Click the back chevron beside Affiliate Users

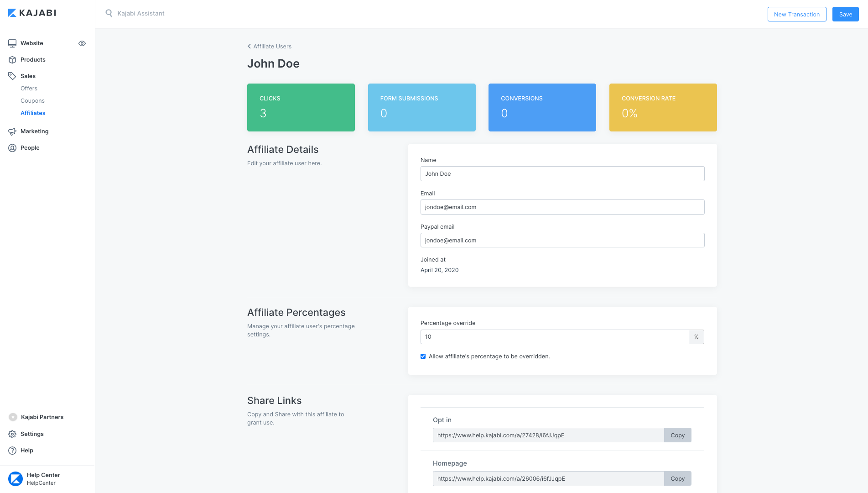[x=249, y=46]
